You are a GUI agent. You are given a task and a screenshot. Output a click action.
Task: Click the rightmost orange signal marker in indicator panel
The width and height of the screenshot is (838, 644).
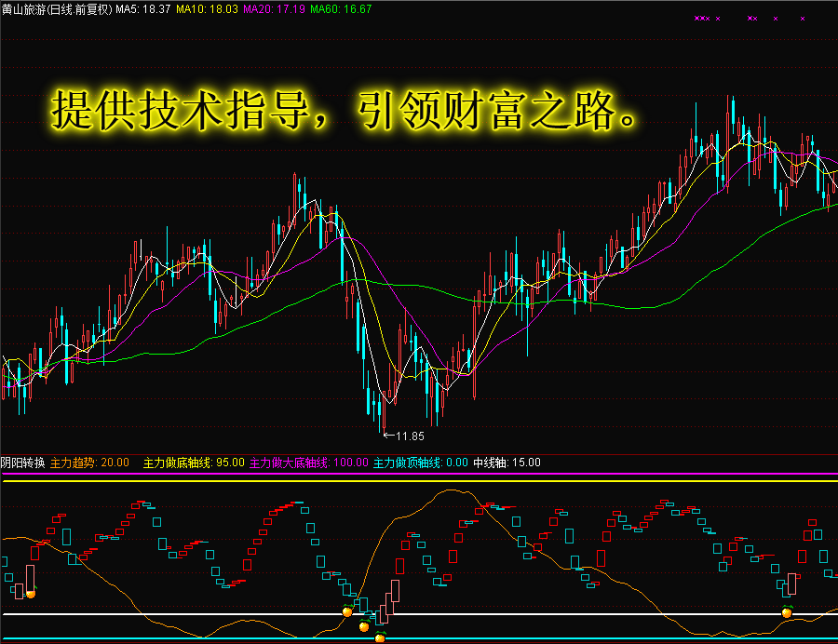[787, 612]
